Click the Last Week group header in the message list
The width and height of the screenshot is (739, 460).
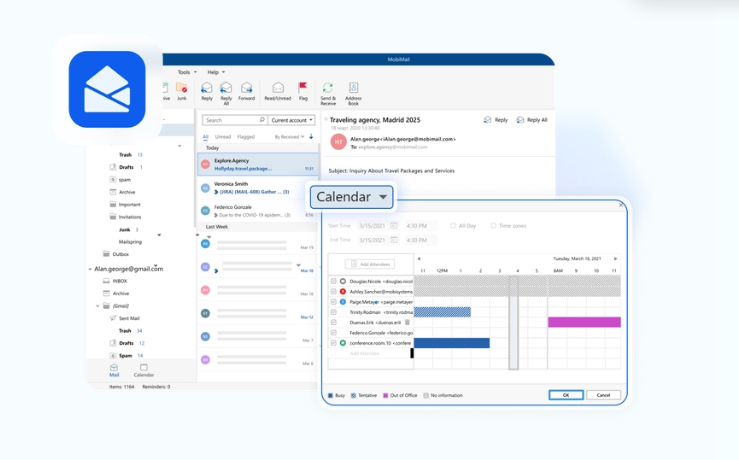[x=258, y=227]
